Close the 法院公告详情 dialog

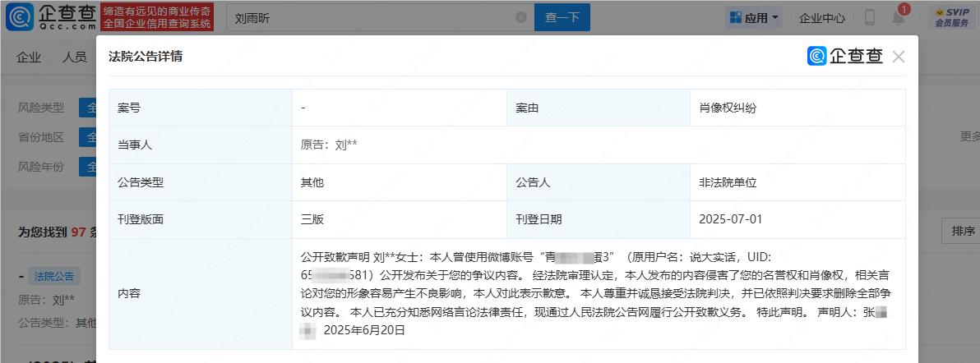(x=898, y=57)
